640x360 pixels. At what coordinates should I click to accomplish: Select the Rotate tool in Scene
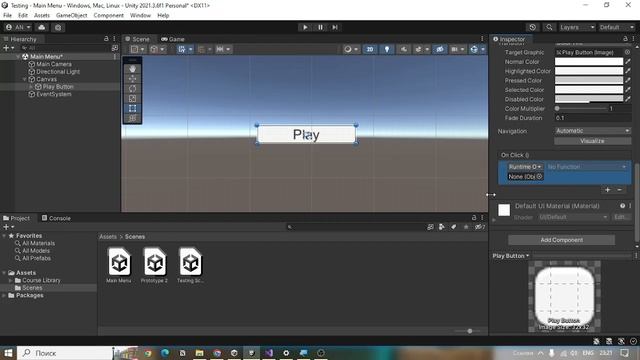[133, 89]
